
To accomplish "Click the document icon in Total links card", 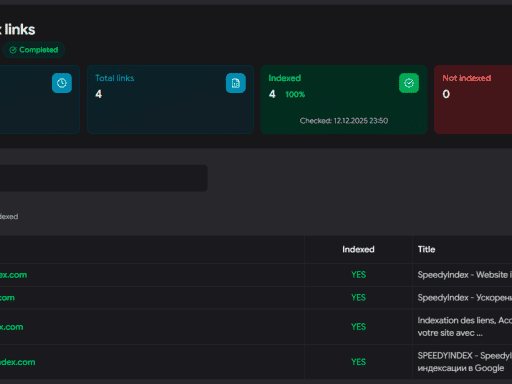I will coord(236,83).
